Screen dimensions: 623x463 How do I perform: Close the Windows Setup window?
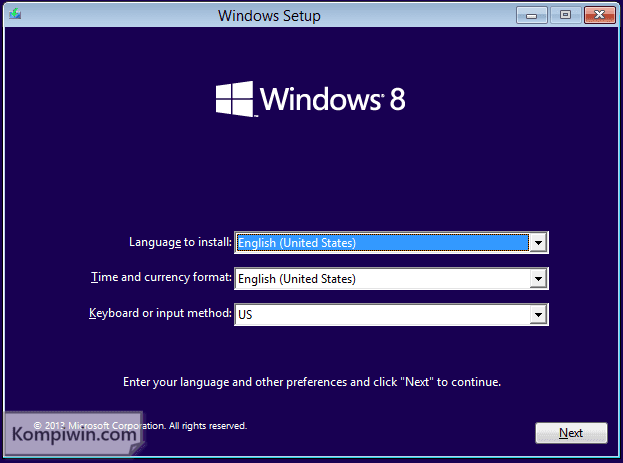click(600, 15)
